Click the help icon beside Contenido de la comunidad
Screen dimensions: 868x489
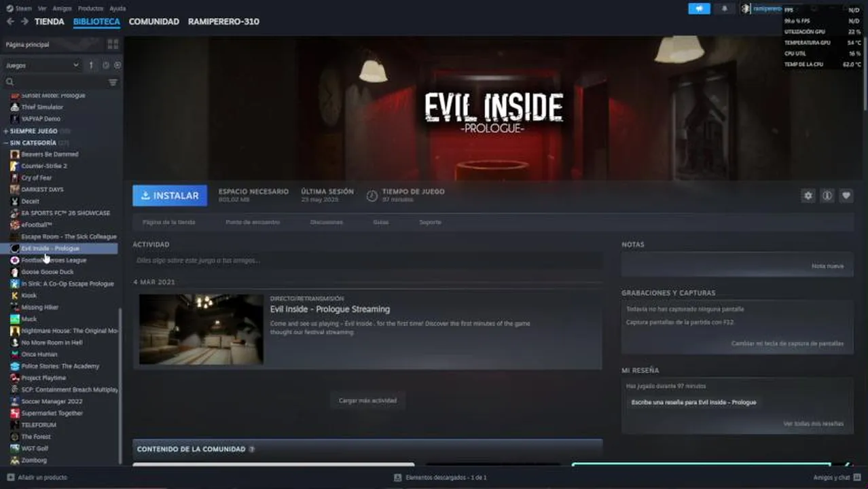point(252,449)
